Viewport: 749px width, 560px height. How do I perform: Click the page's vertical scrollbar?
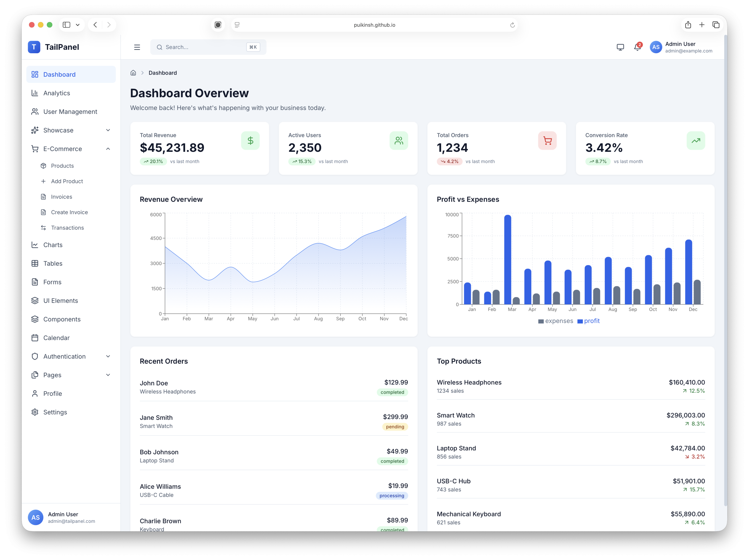click(x=725, y=271)
